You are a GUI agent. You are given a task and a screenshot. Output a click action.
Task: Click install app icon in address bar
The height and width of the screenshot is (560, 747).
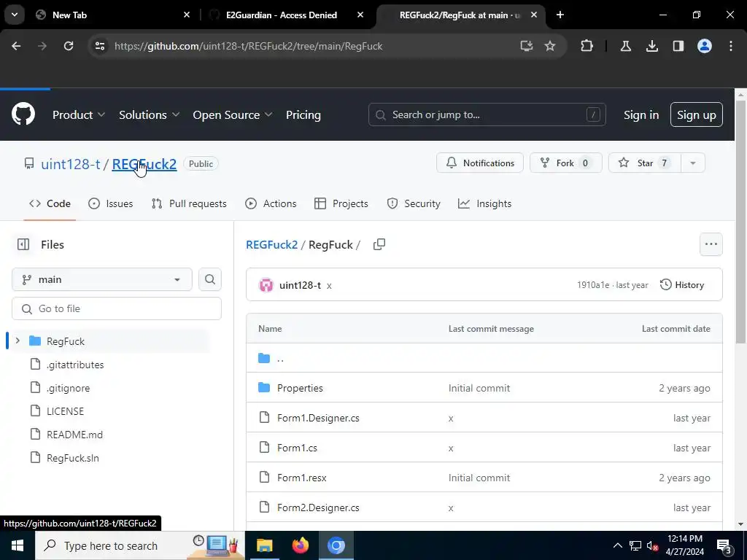pos(527,46)
